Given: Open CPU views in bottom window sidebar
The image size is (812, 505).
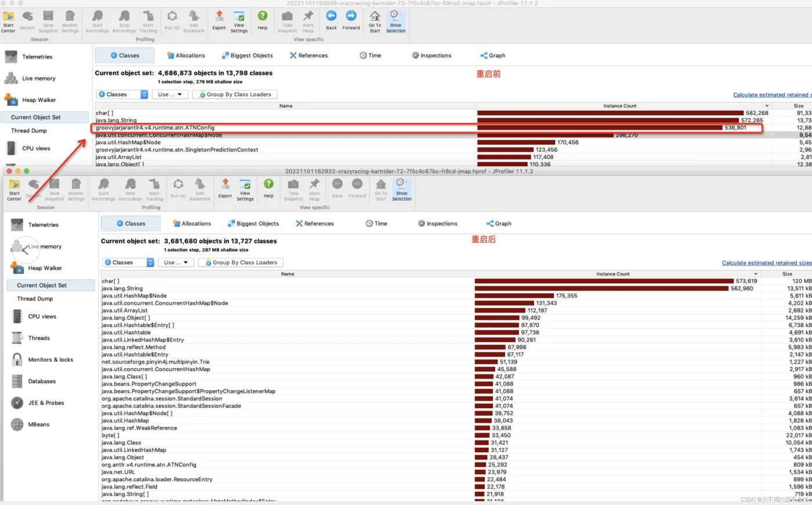Looking at the screenshot, I should [42, 317].
